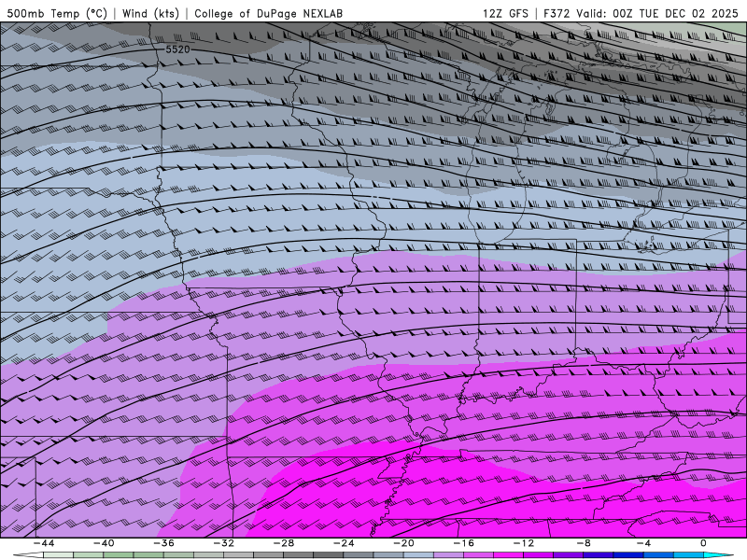Screen dimensions: 747x560
Task: Click the 'F372' forecast hour text
Action: coord(556,13)
